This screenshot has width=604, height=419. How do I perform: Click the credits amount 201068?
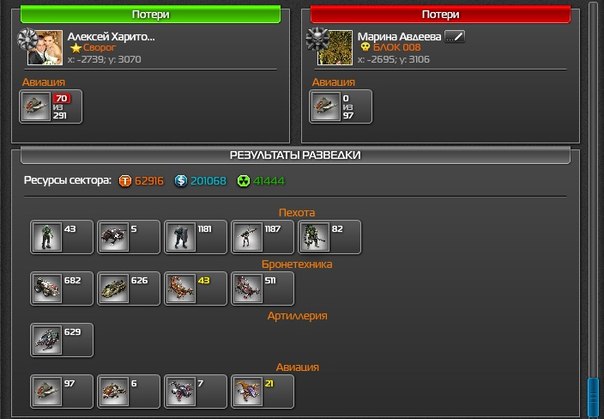coord(208,181)
